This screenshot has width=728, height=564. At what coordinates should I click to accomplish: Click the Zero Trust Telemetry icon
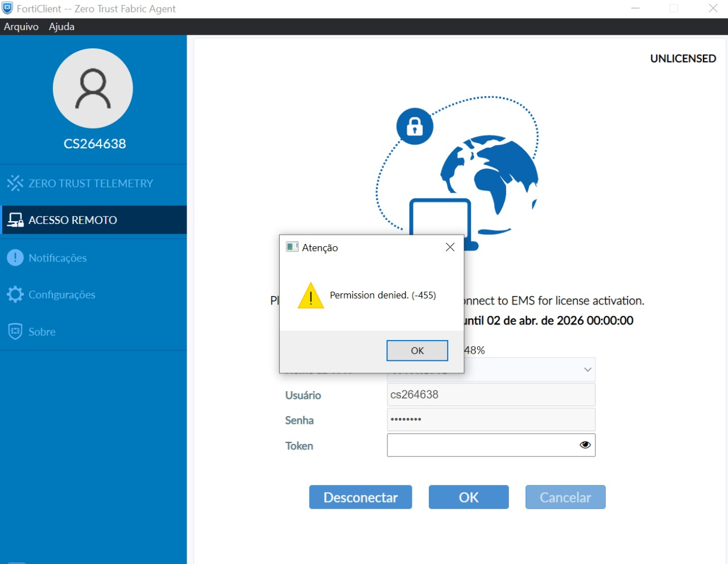tap(15, 183)
